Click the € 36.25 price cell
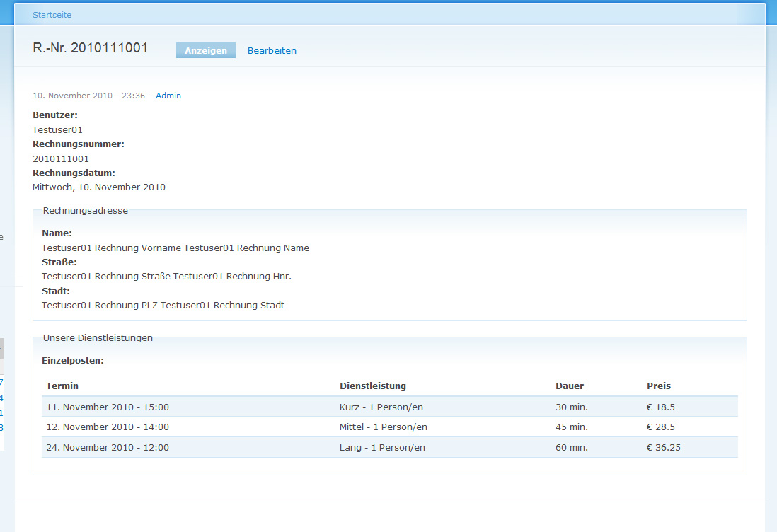Image resolution: width=777 pixels, height=532 pixels. coord(664,447)
